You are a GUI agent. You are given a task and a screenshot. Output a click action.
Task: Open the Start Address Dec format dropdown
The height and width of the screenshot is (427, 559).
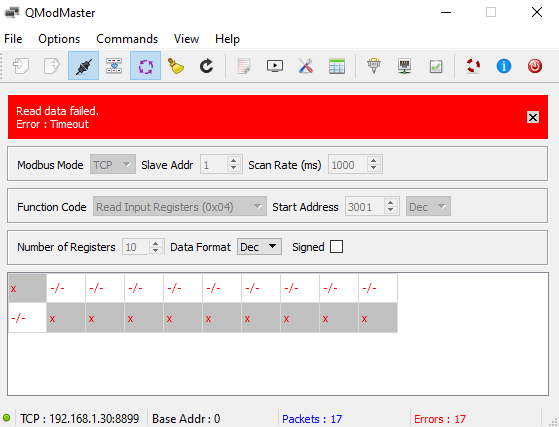click(x=428, y=206)
